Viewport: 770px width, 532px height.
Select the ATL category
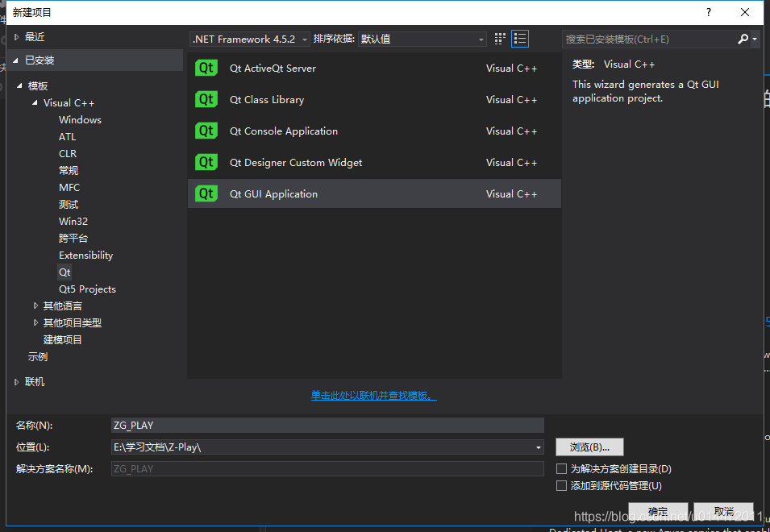[67, 137]
